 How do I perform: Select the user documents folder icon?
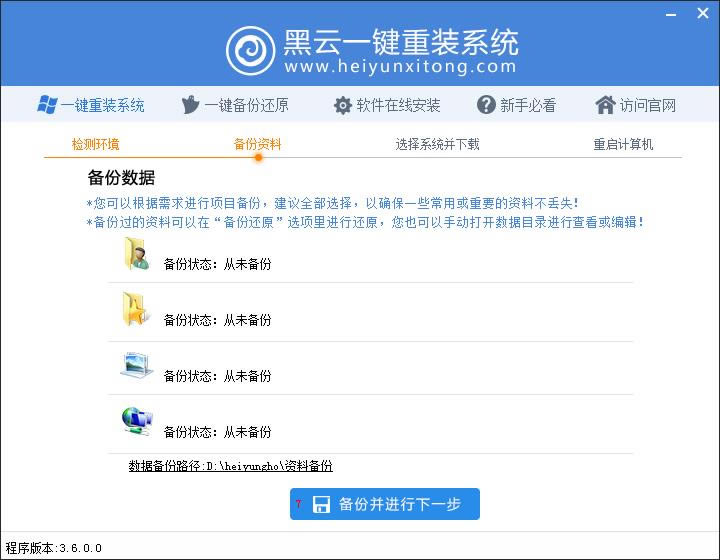136,253
